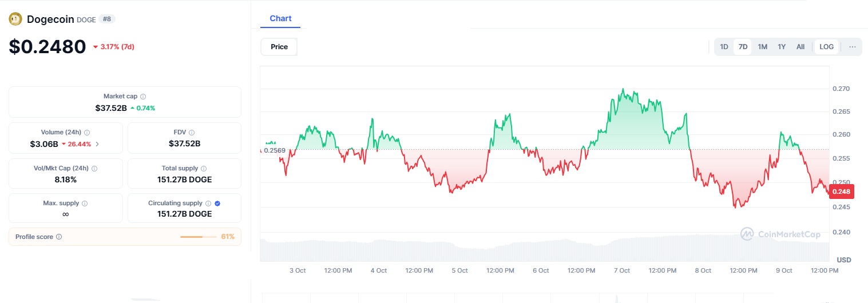The height and width of the screenshot is (303, 868).
Task: Open the chart three-dots options menu
Action: point(852,47)
